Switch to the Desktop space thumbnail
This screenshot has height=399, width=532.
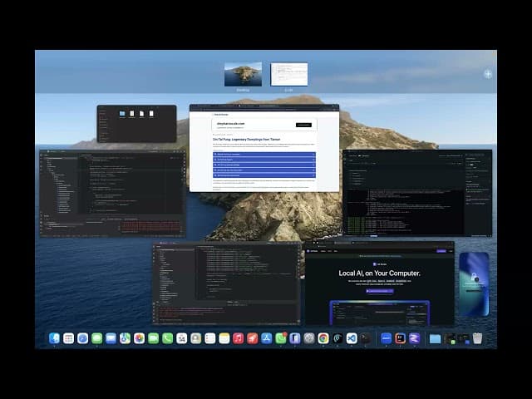(243, 74)
